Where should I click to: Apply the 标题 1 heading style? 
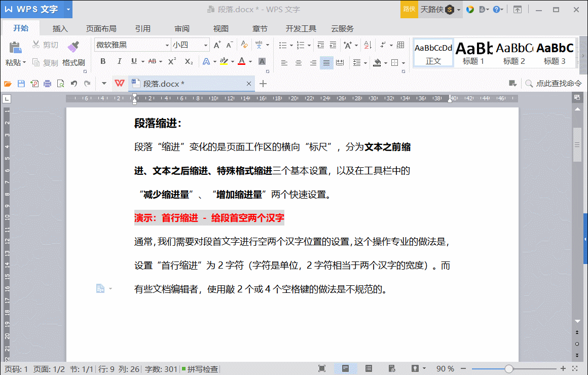coord(473,53)
